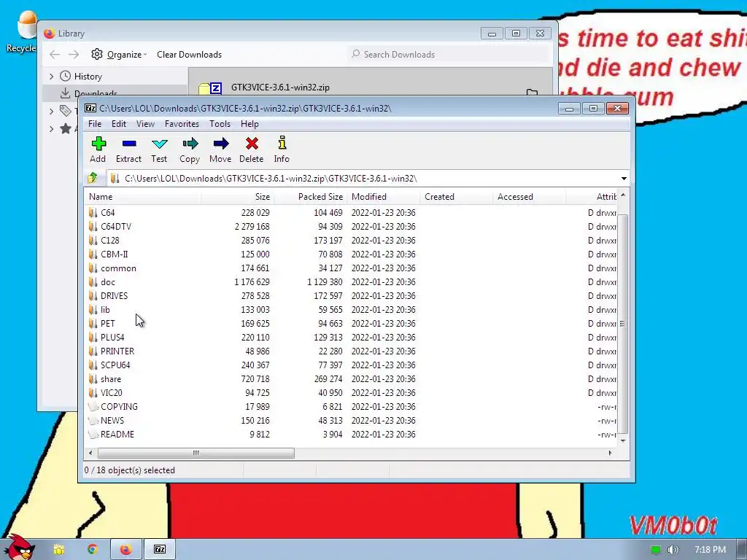Click the file explorer taskbar icon
This screenshot has height=560, width=747.
pos(58,550)
